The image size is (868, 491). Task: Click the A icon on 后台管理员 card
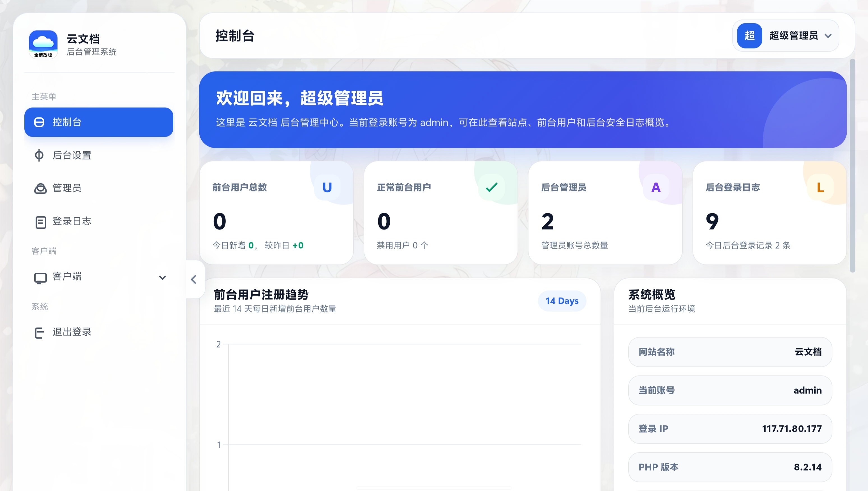(x=656, y=187)
